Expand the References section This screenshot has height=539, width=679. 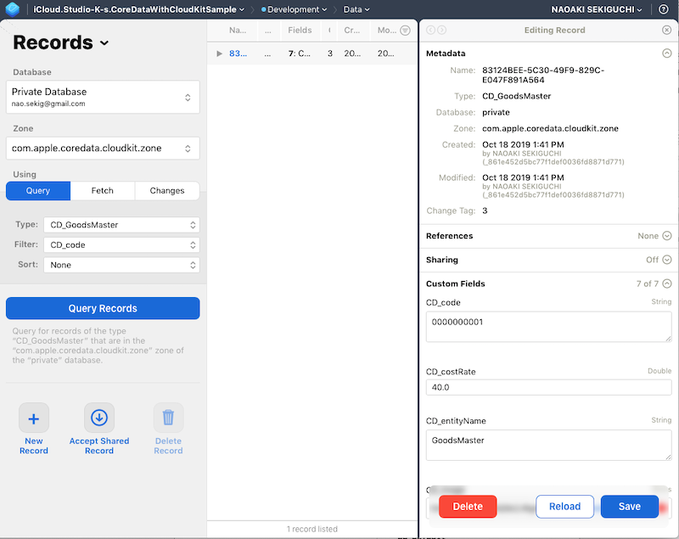[667, 236]
